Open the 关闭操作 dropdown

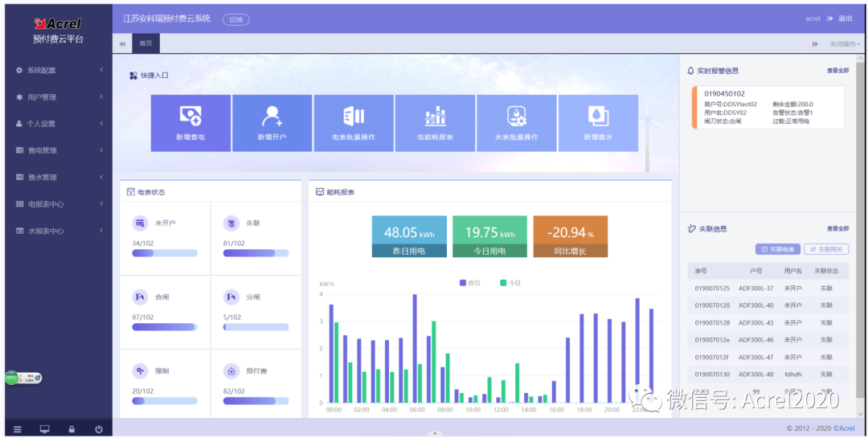click(x=845, y=44)
